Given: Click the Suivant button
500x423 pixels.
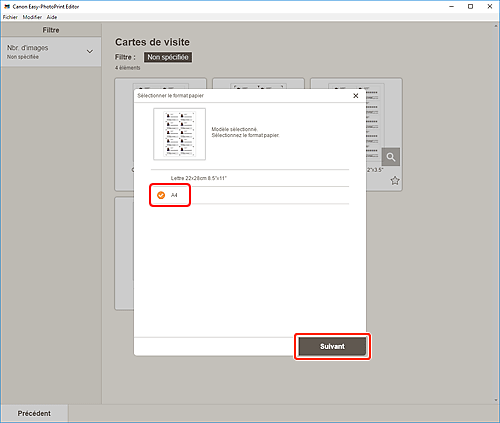Looking at the screenshot, I should pos(332,346).
